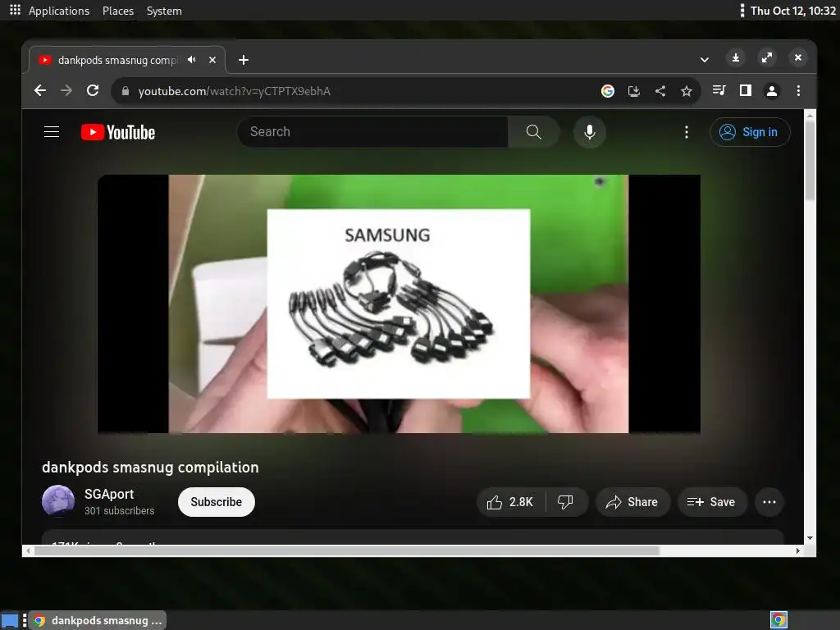Viewport: 840px width, 630px height.
Task: Go to YouTube home via logo
Action: (118, 132)
